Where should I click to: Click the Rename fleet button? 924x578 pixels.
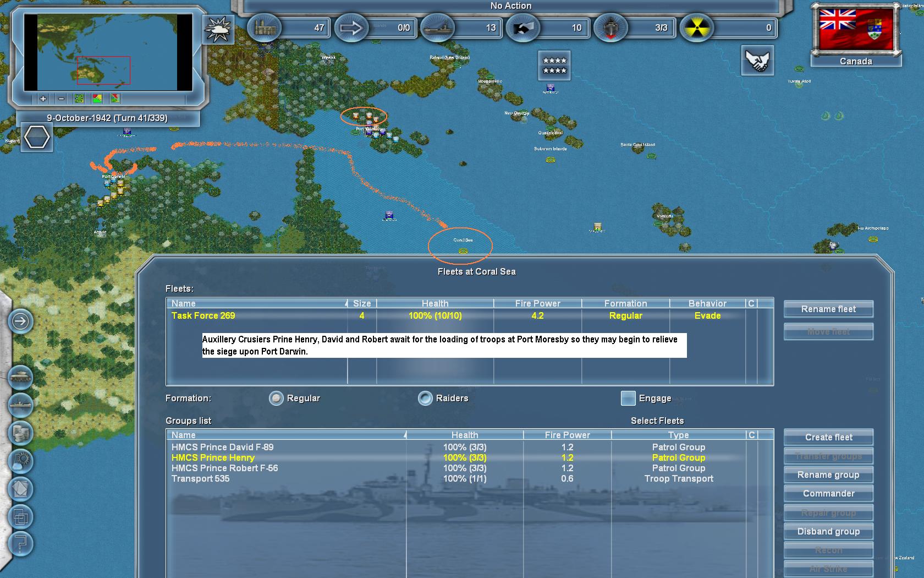pos(828,309)
